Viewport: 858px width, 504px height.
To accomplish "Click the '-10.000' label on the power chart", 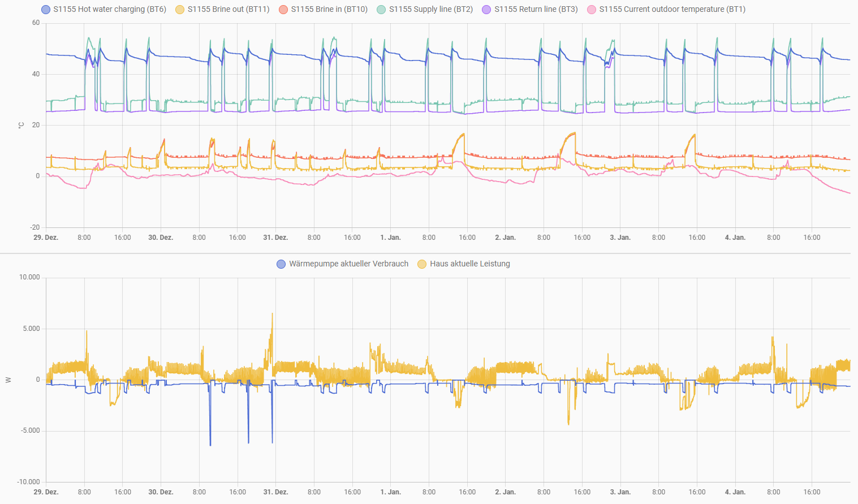I will pos(28,482).
